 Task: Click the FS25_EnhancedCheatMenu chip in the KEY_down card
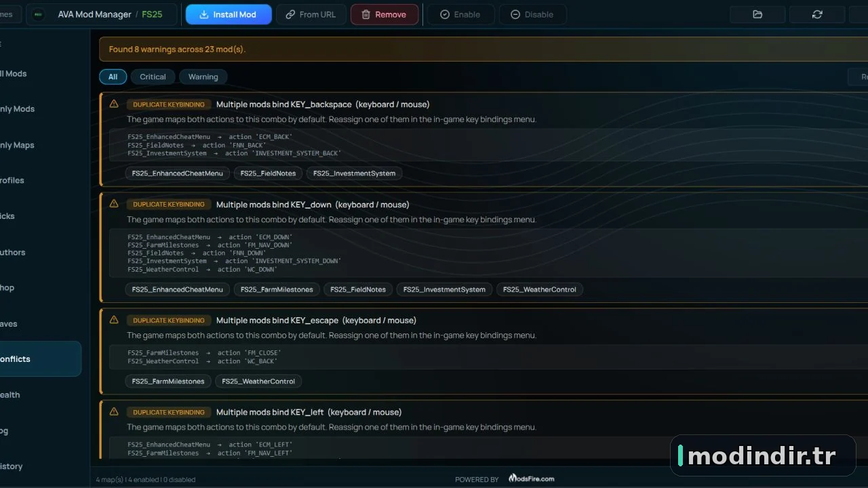(178, 289)
